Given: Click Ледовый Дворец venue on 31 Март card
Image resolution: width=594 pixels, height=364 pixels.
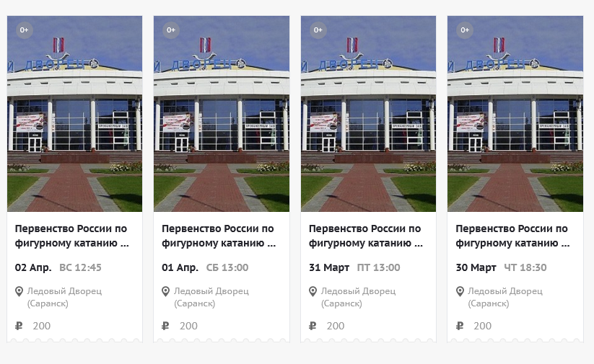Looking at the screenshot, I should coord(358,291).
